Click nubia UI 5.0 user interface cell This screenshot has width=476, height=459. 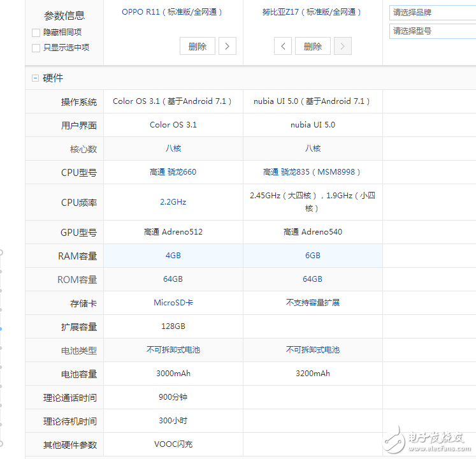(313, 125)
